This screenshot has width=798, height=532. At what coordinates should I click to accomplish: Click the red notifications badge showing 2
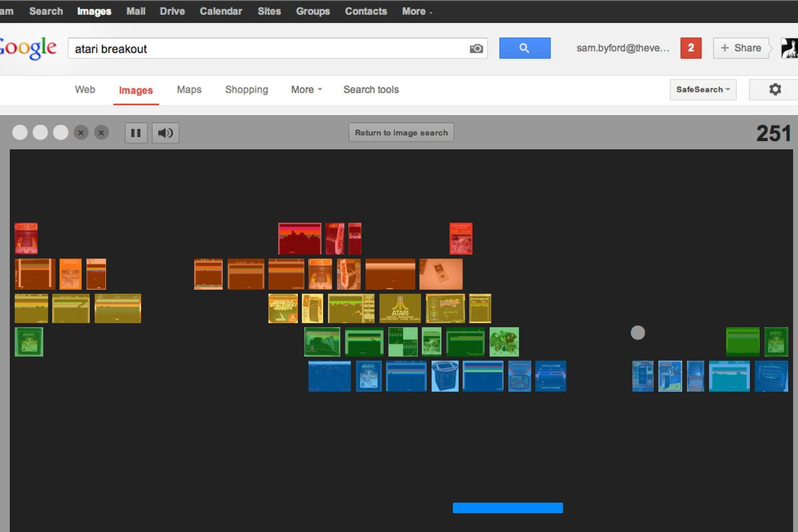[x=691, y=48]
